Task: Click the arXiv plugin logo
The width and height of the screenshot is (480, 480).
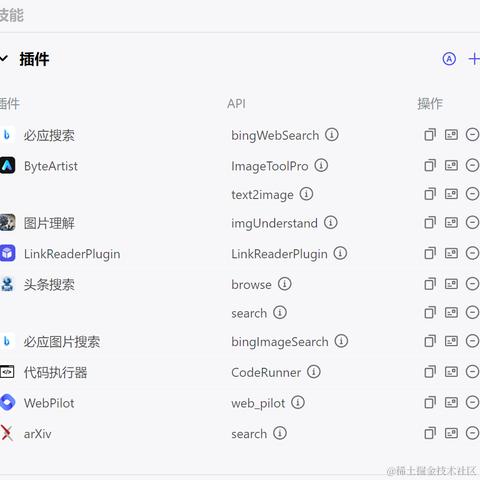Action: click(x=7, y=433)
